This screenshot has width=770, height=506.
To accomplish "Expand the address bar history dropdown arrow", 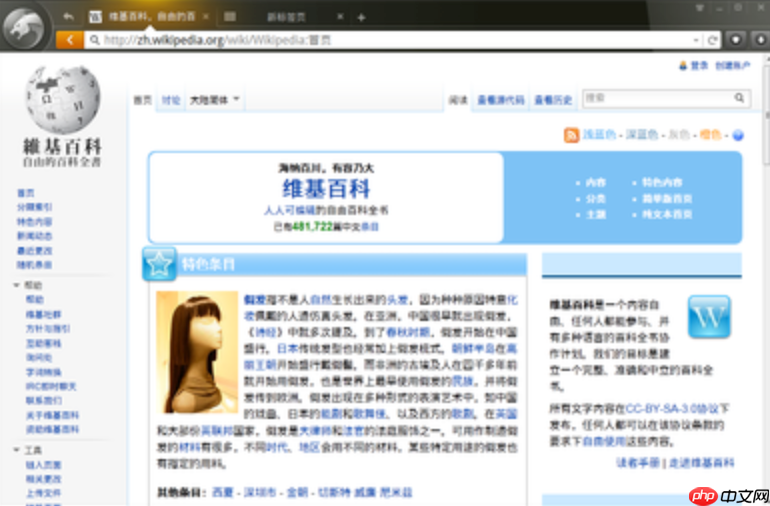I will (696, 40).
